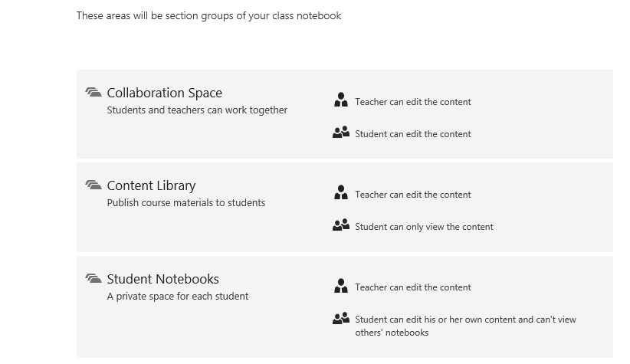The height and width of the screenshot is (364, 630).
Task: Click students icon beside 'only view the content'
Action: point(341,225)
